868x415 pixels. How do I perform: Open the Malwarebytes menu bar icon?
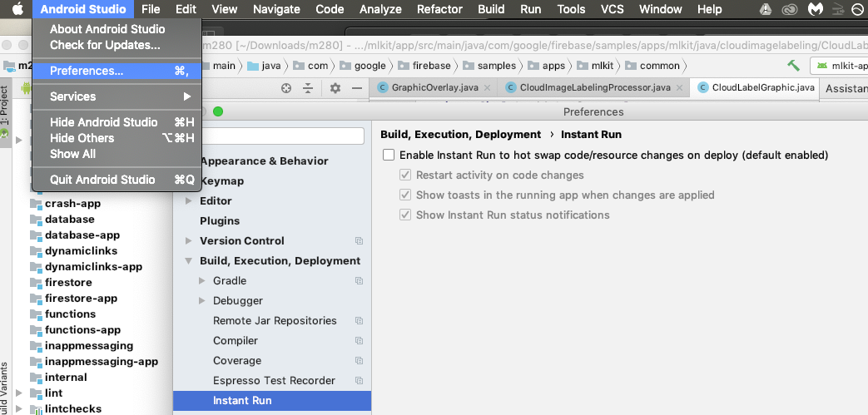[816, 9]
